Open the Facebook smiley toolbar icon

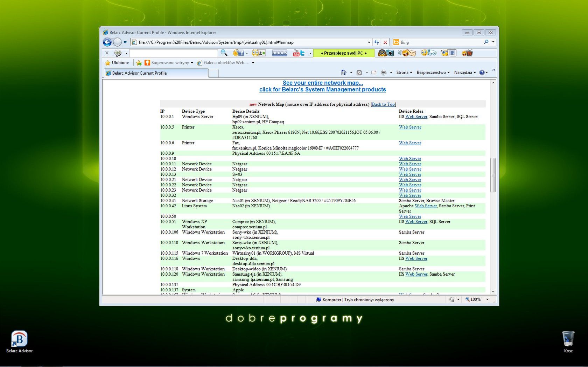pos(238,53)
